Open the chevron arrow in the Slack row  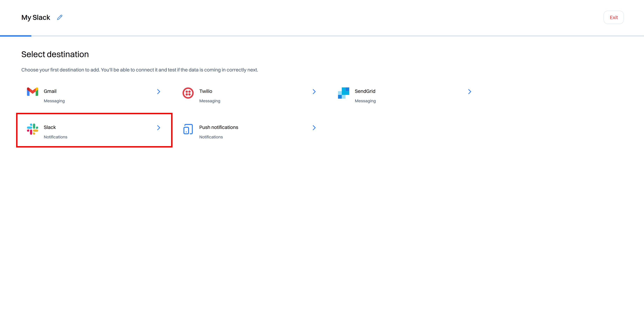(x=159, y=128)
